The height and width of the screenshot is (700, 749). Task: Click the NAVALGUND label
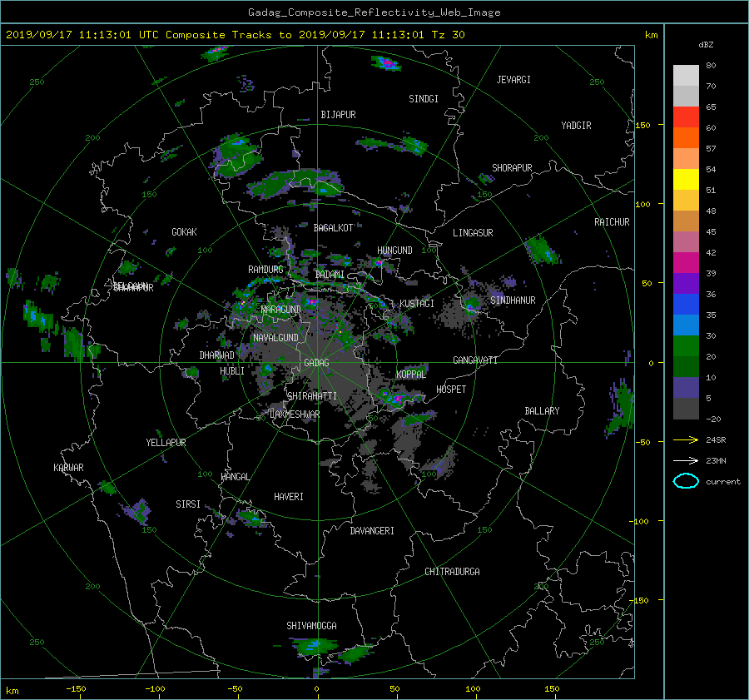[275, 338]
